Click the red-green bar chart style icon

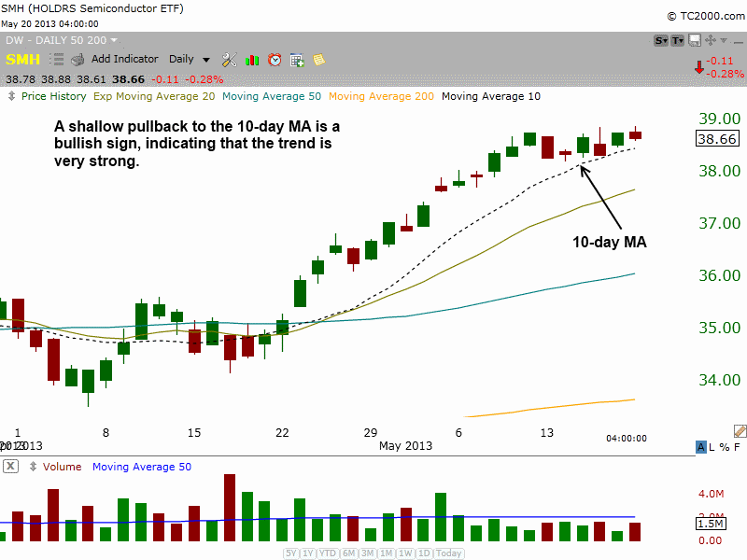252,60
